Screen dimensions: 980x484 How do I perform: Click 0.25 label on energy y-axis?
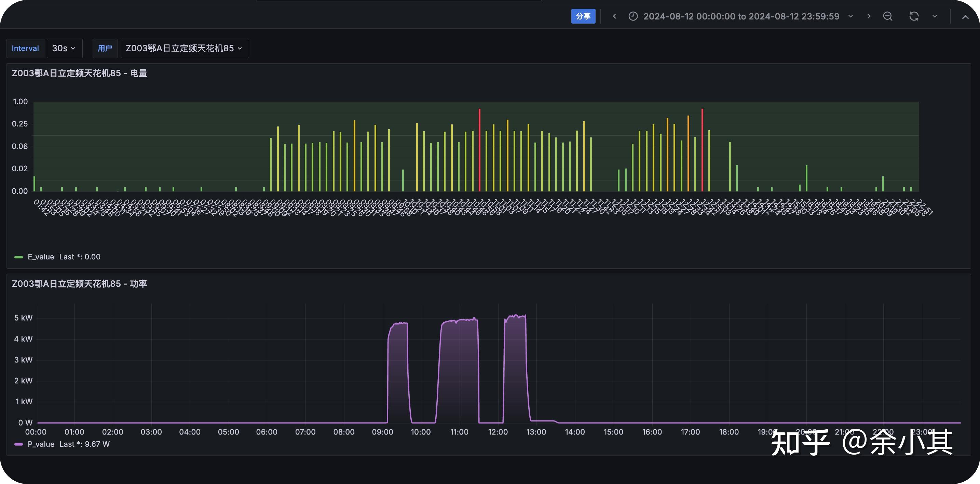point(20,124)
